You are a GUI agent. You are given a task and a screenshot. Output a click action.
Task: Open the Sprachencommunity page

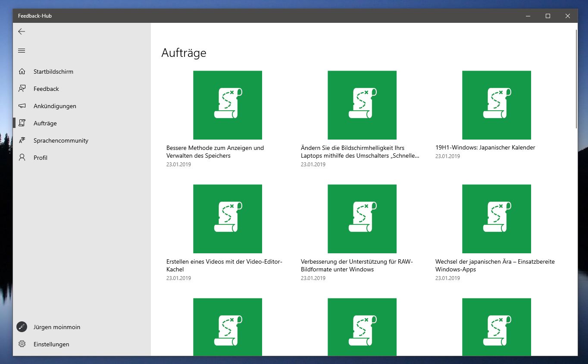pyautogui.click(x=82, y=140)
